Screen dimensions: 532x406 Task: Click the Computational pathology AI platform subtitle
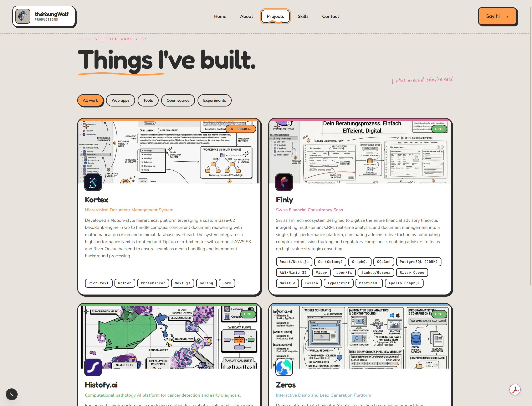coord(163,395)
